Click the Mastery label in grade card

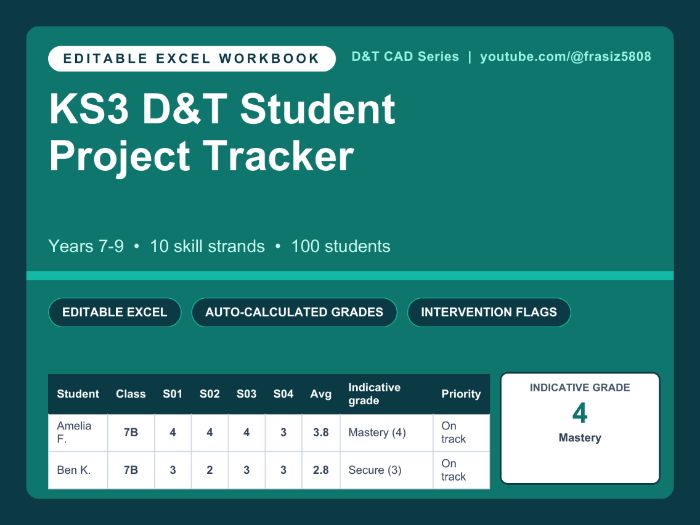[x=580, y=438]
